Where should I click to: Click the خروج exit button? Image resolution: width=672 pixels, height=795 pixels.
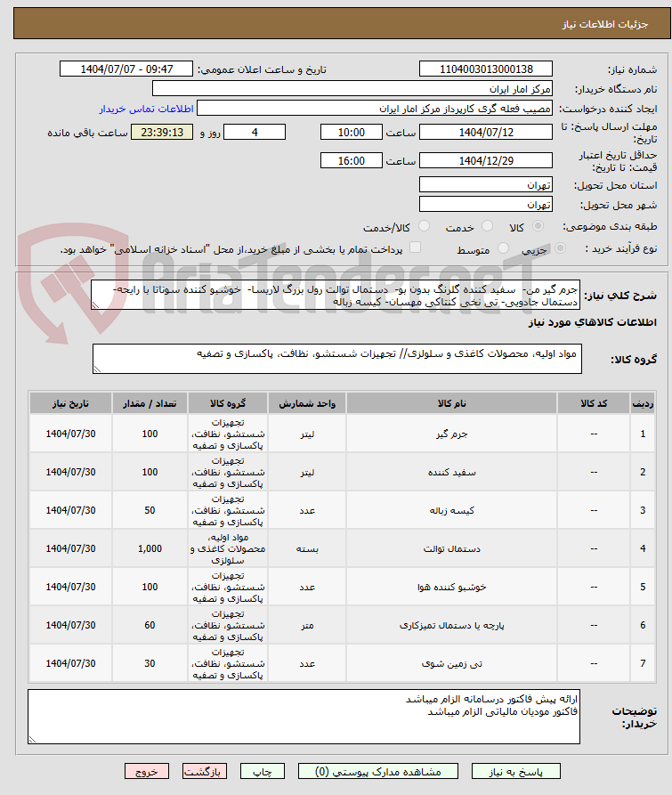tap(147, 771)
